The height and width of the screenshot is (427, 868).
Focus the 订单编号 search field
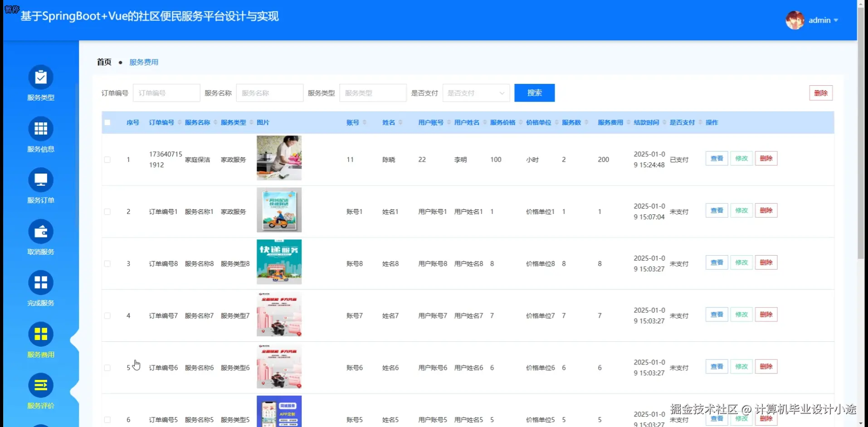(x=166, y=93)
